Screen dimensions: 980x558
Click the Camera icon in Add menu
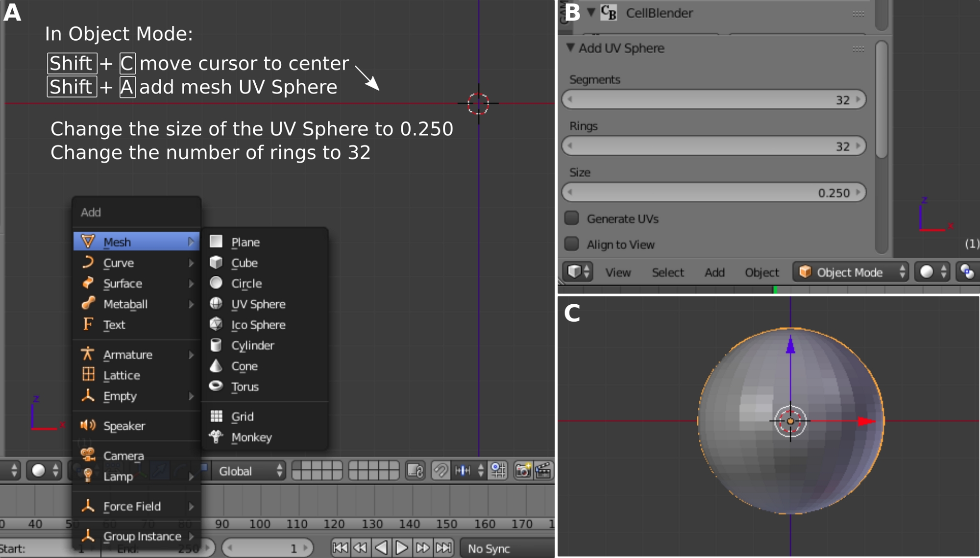pyautogui.click(x=88, y=455)
